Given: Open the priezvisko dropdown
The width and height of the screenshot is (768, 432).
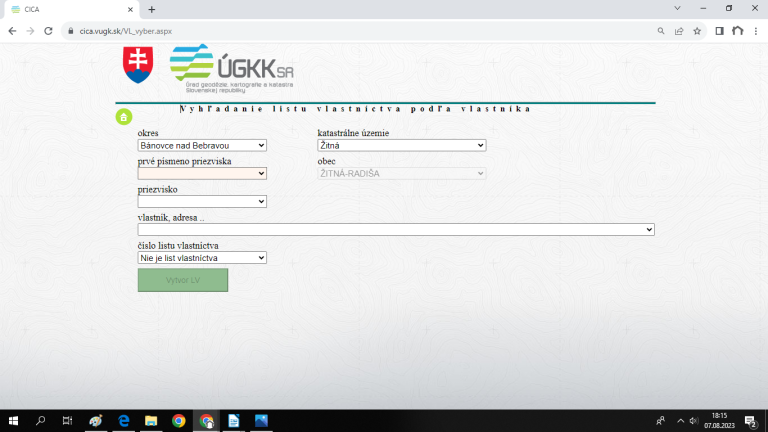Looking at the screenshot, I should click(202, 201).
